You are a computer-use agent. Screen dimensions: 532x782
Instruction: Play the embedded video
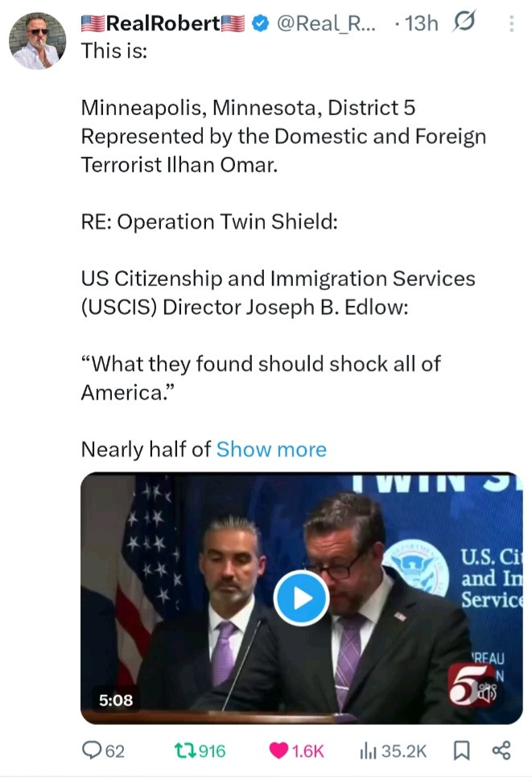[x=301, y=598]
